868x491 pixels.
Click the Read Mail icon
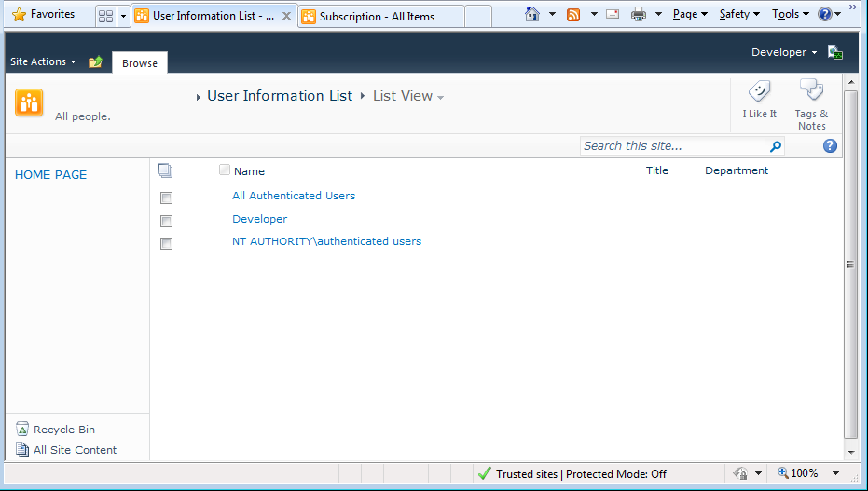613,14
